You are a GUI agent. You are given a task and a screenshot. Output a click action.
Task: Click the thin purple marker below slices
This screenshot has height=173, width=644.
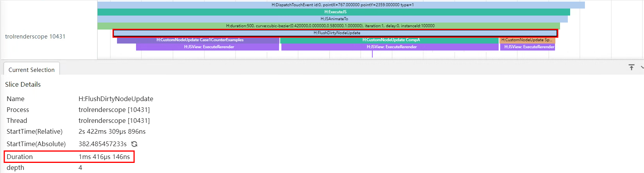tap(372, 54)
